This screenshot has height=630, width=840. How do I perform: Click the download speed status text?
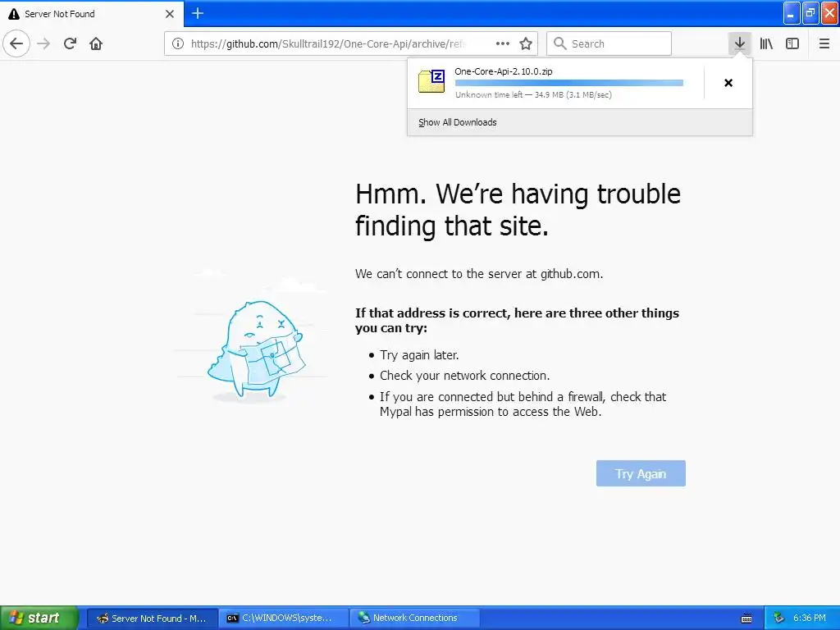[533, 95]
